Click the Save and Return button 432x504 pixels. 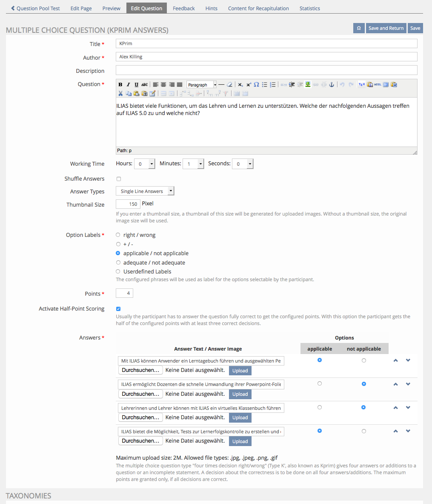pyautogui.click(x=386, y=28)
